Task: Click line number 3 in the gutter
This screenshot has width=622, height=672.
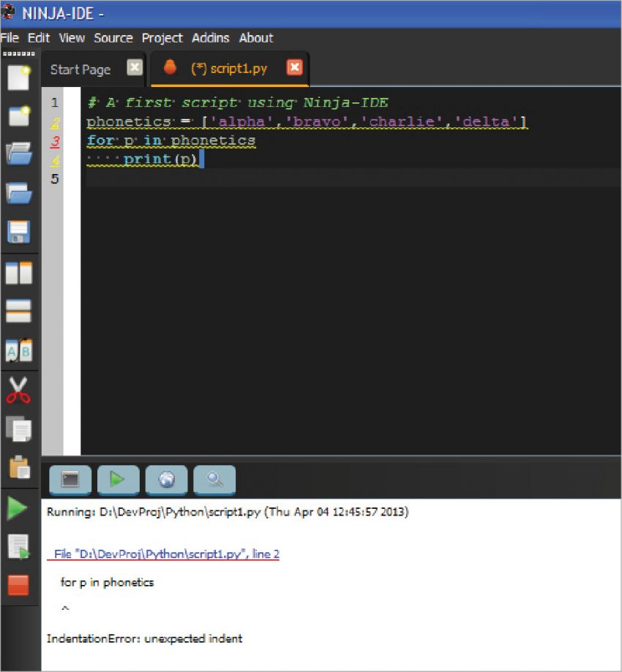Action: (x=54, y=140)
